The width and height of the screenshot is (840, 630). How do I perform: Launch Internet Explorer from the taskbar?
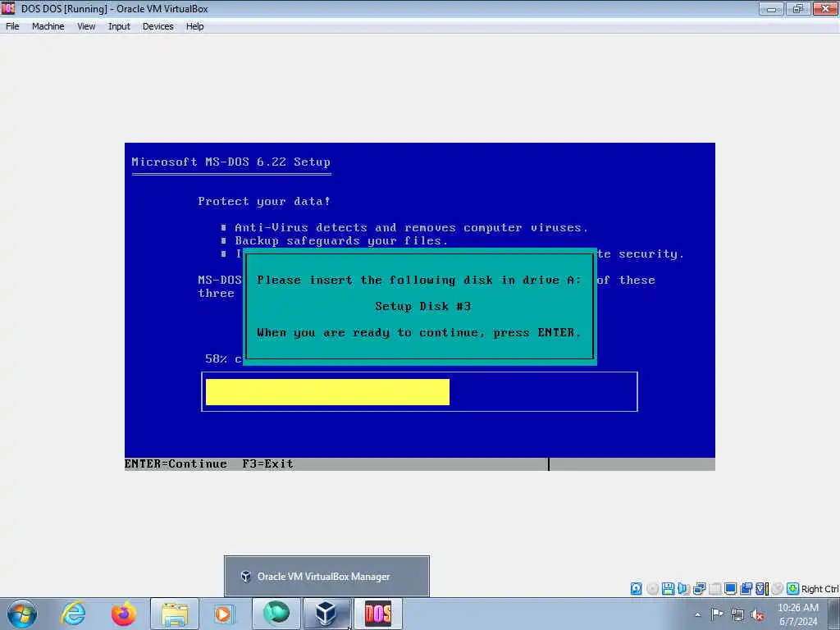(x=73, y=614)
